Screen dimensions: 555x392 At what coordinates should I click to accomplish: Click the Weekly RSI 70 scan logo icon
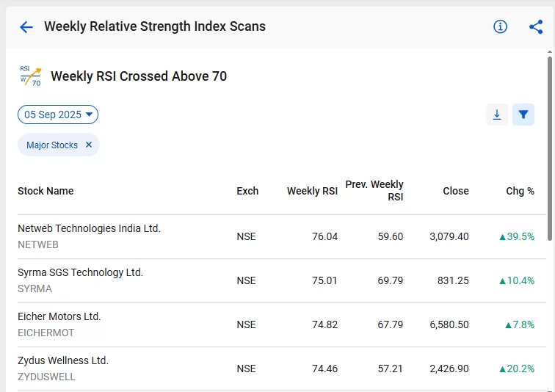[30, 76]
